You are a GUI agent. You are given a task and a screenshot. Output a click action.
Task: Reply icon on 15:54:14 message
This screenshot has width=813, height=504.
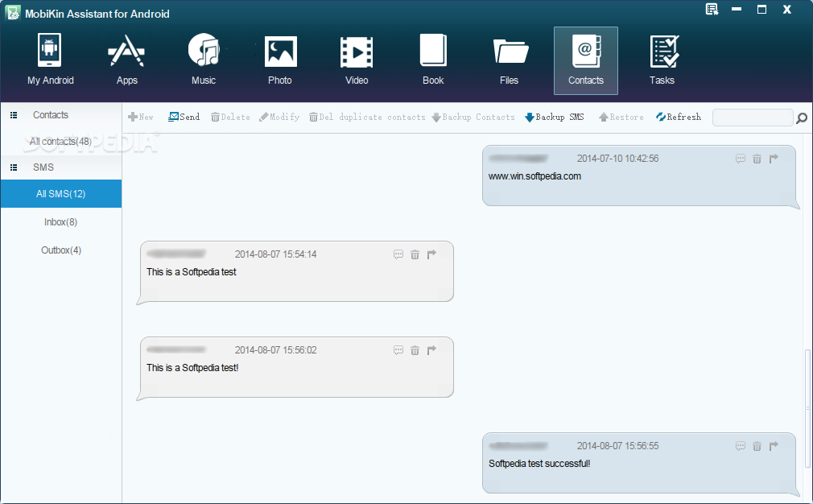[398, 254]
